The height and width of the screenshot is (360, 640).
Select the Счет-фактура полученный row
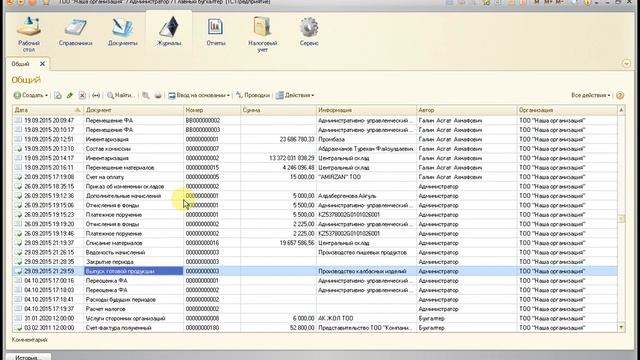click(x=315, y=327)
